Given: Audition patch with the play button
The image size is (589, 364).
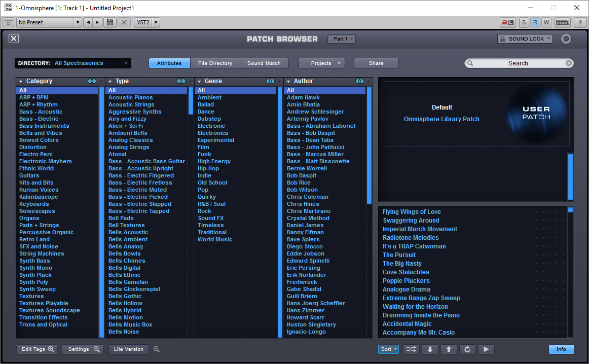Looking at the screenshot, I should tap(486, 349).
